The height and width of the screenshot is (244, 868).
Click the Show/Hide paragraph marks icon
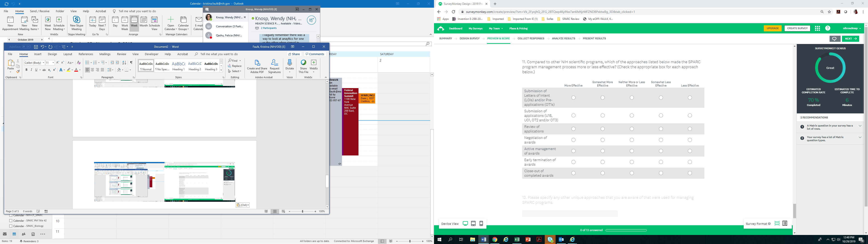tap(131, 63)
